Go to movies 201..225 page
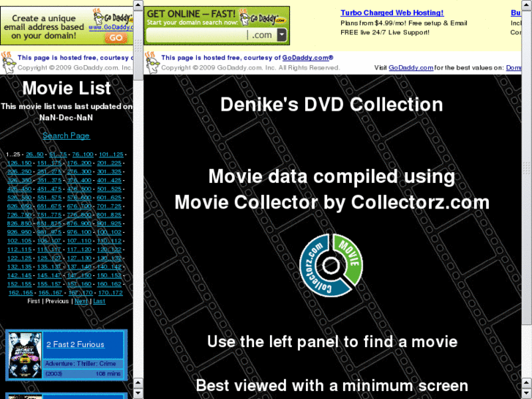The height and width of the screenshot is (399, 532). click(109, 163)
